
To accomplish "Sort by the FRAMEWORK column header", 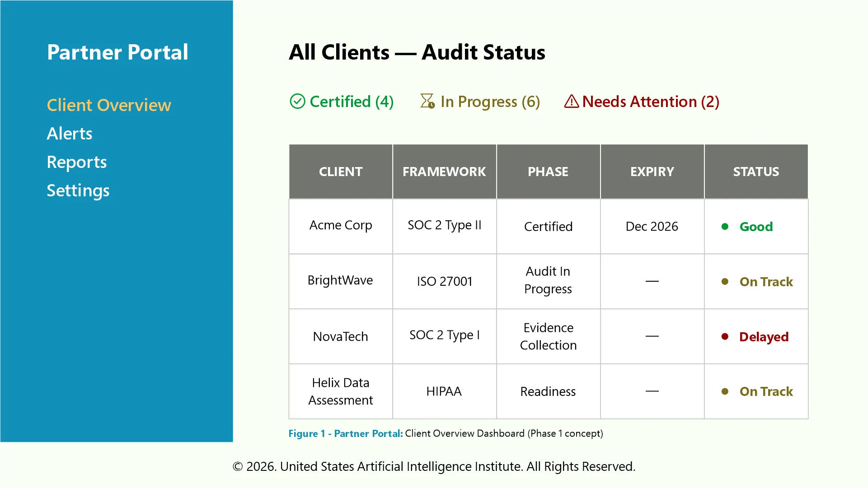I will [445, 172].
